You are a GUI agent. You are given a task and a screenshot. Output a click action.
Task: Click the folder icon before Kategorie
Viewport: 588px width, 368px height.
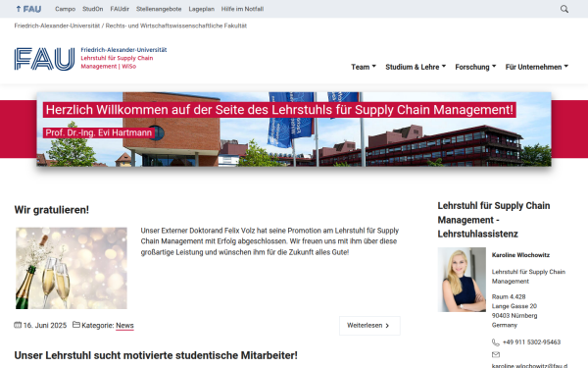click(x=76, y=325)
